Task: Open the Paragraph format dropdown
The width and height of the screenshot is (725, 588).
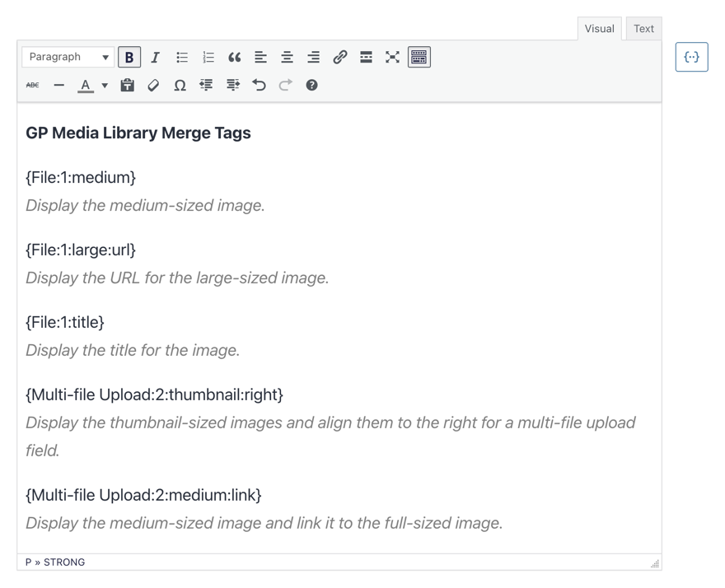Action: click(x=68, y=57)
